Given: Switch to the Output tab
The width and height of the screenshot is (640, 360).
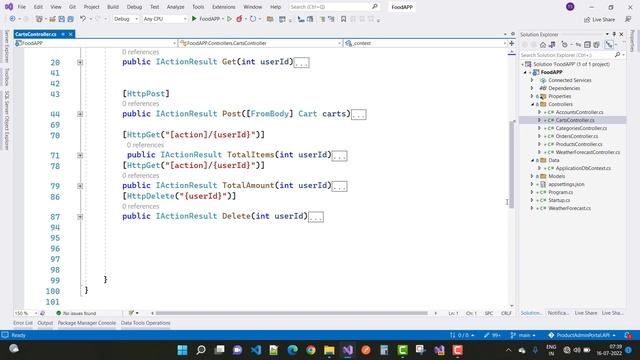Looking at the screenshot, I should (x=45, y=323).
